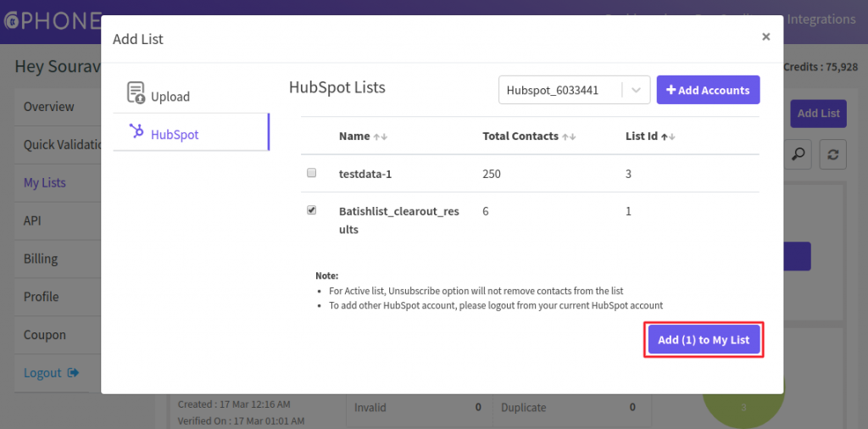
Task: Open the Hubspot_6033441 account dropdown
Action: [575, 90]
